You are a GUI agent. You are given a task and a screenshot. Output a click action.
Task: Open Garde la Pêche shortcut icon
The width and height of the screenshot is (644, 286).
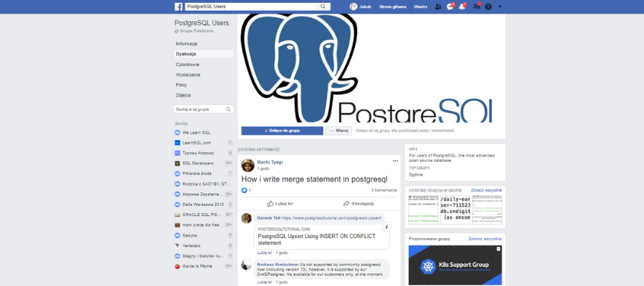(x=177, y=266)
